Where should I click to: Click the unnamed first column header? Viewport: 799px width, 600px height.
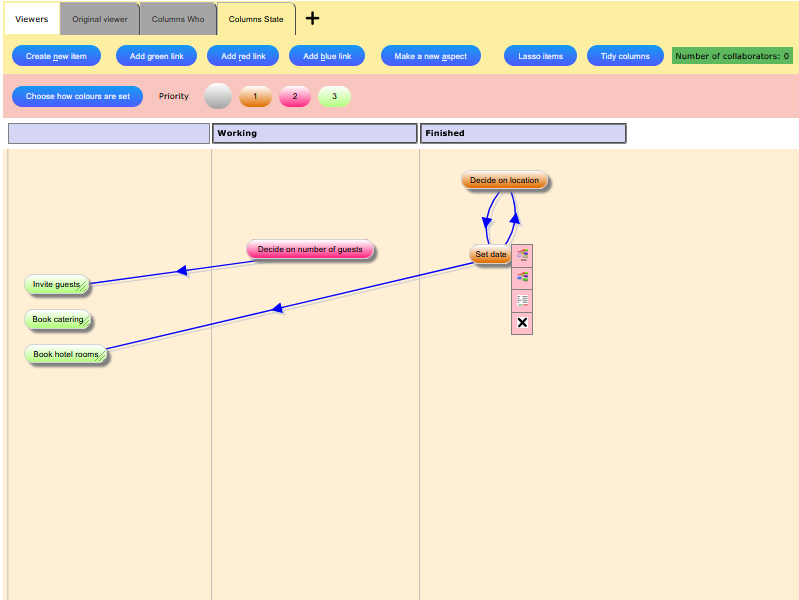coord(109,134)
